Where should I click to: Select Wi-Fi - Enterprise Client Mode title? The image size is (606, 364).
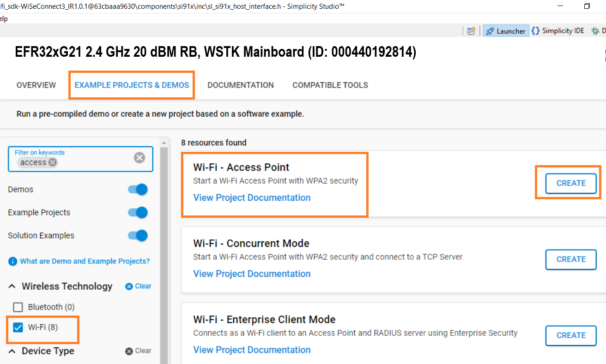[x=264, y=320]
